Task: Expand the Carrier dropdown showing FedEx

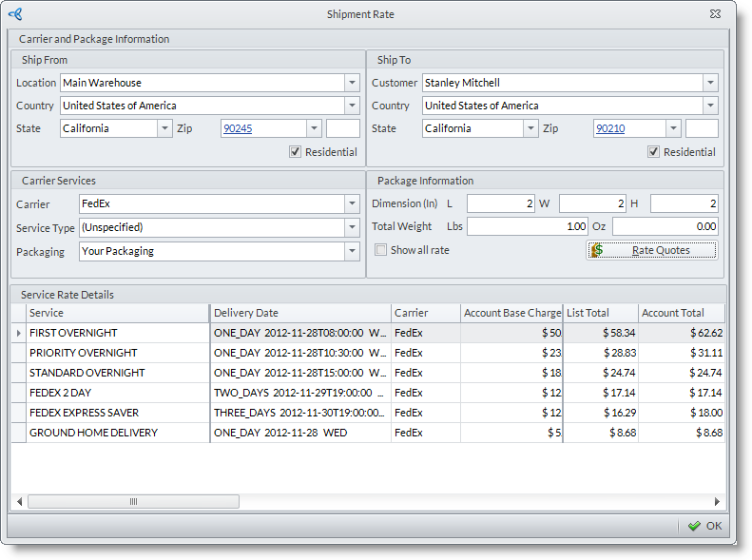Action: (352, 204)
